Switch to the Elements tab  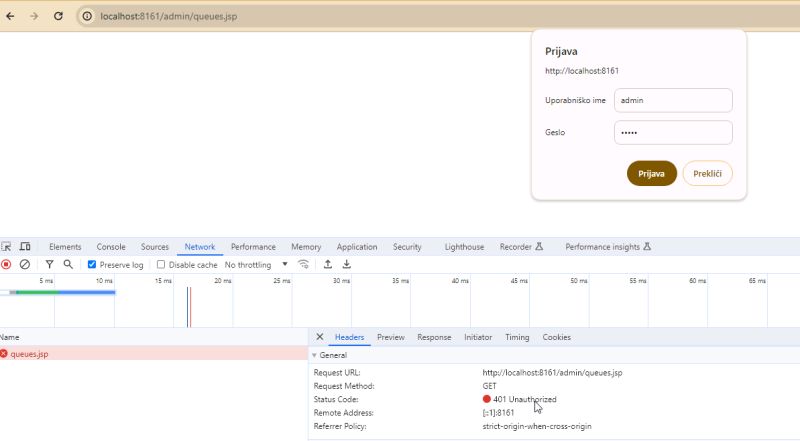pyautogui.click(x=65, y=247)
